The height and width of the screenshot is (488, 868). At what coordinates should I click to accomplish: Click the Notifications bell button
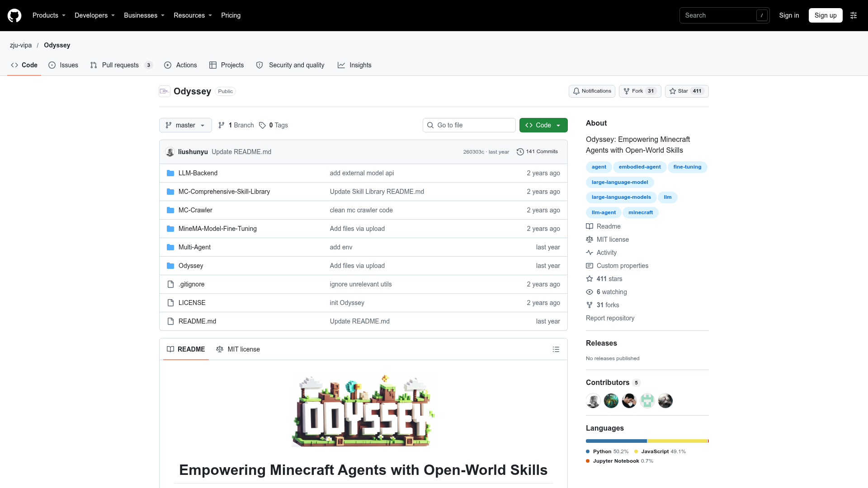coord(592,91)
